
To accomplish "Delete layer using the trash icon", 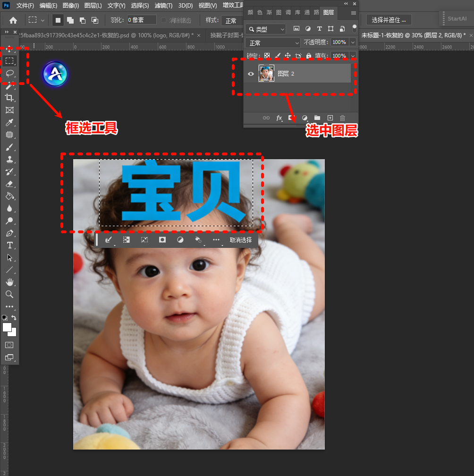I will pyautogui.click(x=343, y=118).
